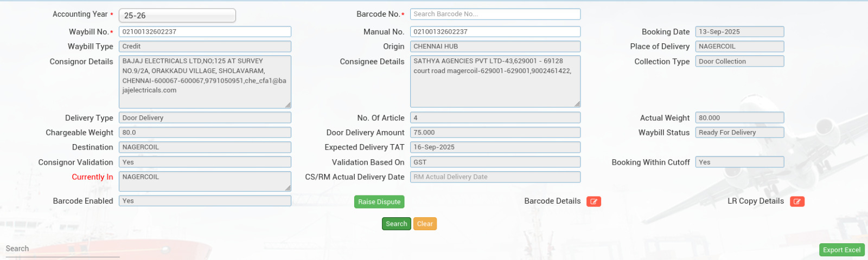This screenshot has height=260, width=868.
Task: Click the Currently In resize handle
Action: 288,188
